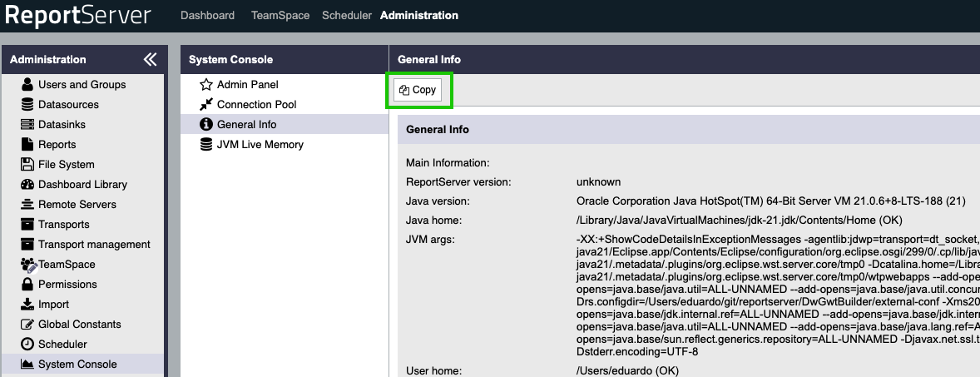This screenshot has width=980, height=377.
Task: Open the Dashboard tab in top navigation
Action: (x=207, y=15)
